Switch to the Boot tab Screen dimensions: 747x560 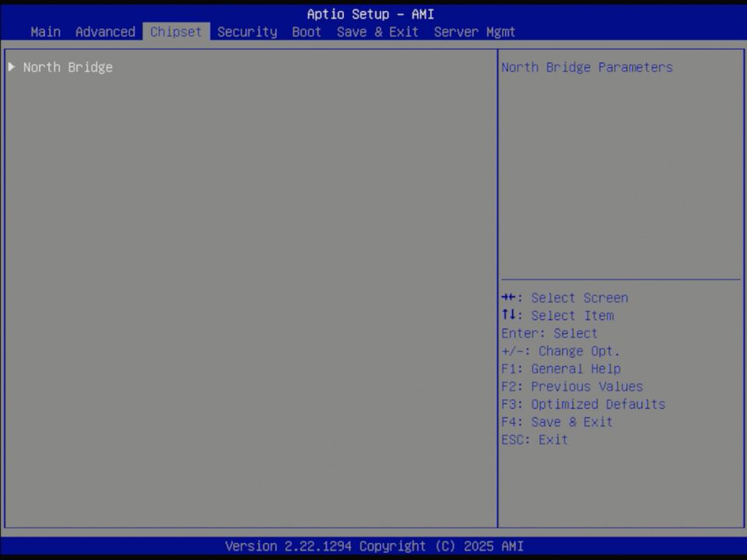[x=306, y=32]
